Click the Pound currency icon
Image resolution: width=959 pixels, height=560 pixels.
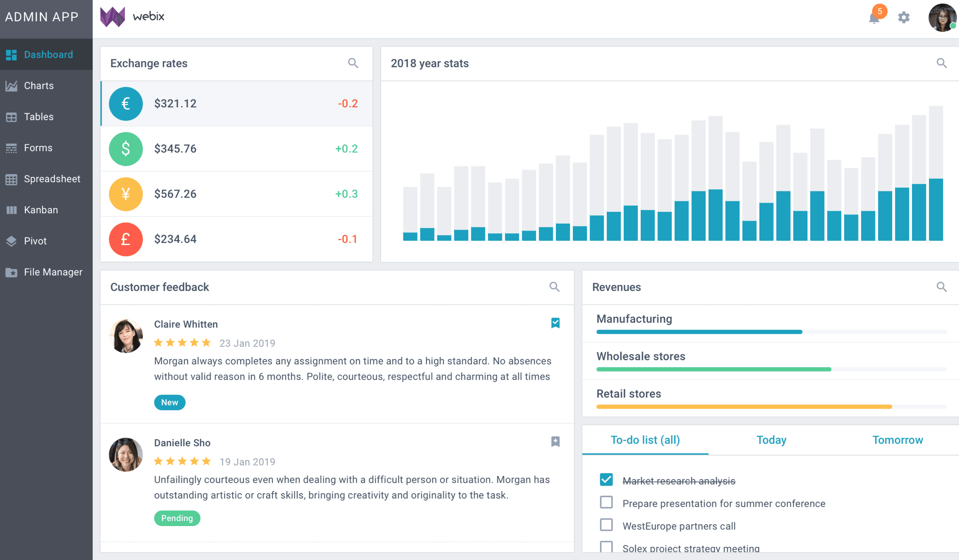tap(126, 239)
